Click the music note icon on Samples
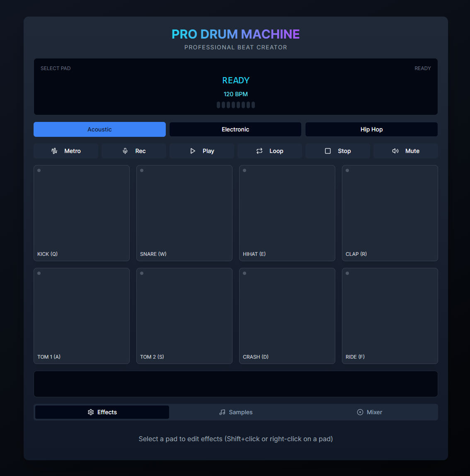Image resolution: width=470 pixels, height=476 pixels. tap(222, 412)
